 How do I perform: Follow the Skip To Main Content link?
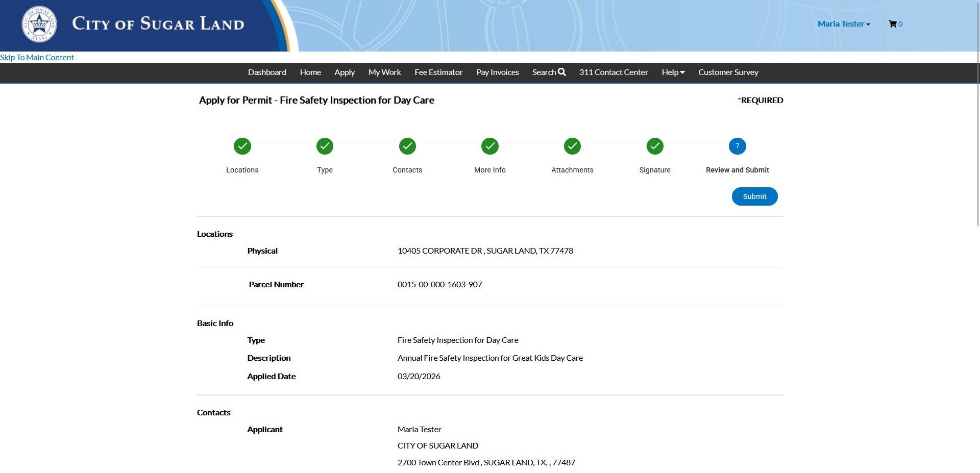37,58
